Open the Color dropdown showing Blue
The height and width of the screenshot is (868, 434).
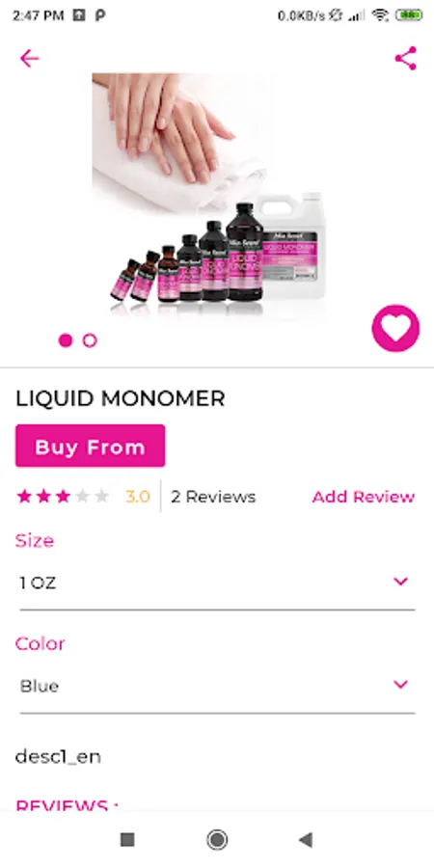217,686
